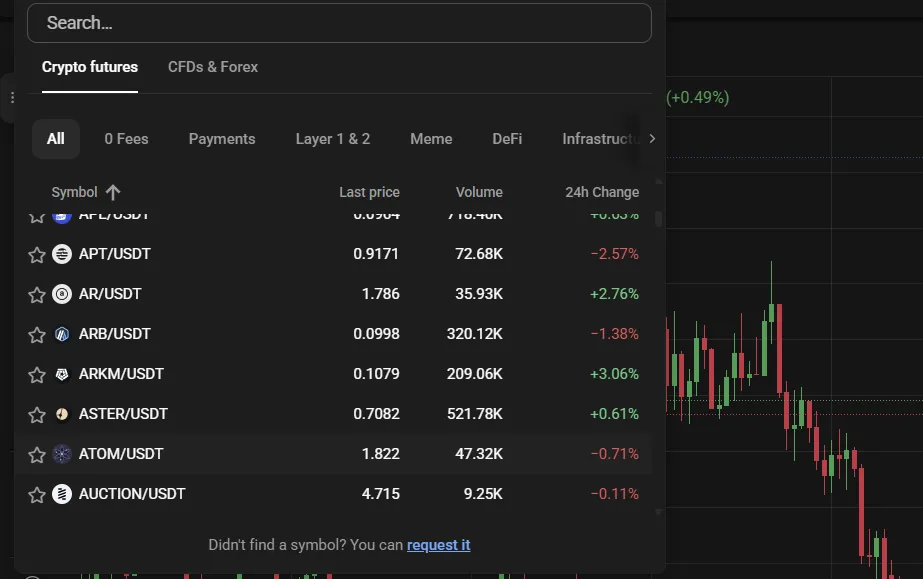Click the ARKM coin logo icon
This screenshot has width=923, height=579.
pos(62,373)
